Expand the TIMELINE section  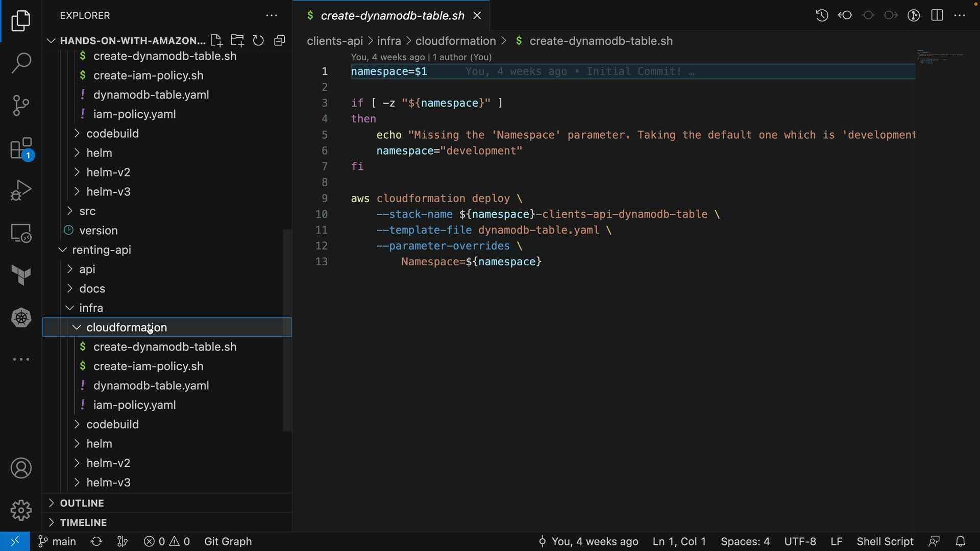[x=83, y=522]
